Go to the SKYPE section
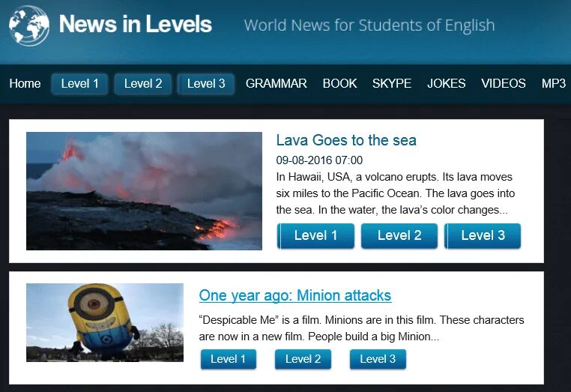Viewport: 571px width, 392px height. click(392, 83)
